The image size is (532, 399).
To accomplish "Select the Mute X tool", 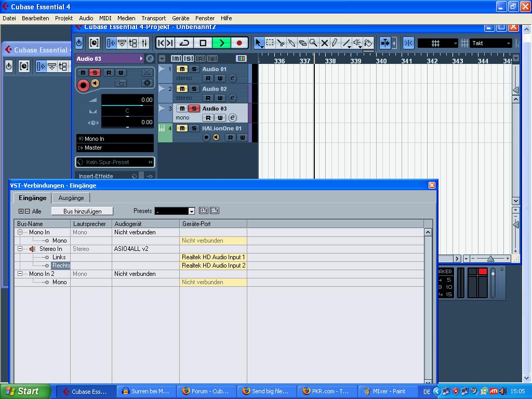I will (x=324, y=43).
